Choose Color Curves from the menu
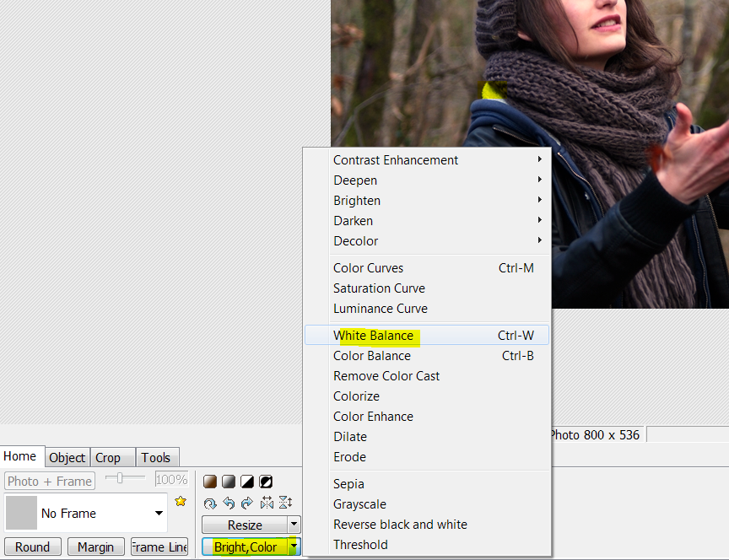Image resolution: width=729 pixels, height=560 pixels. tap(427, 268)
